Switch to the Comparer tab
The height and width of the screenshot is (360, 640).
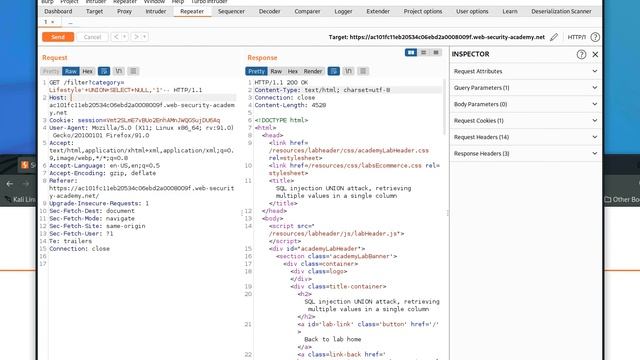pyautogui.click(x=307, y=11)
